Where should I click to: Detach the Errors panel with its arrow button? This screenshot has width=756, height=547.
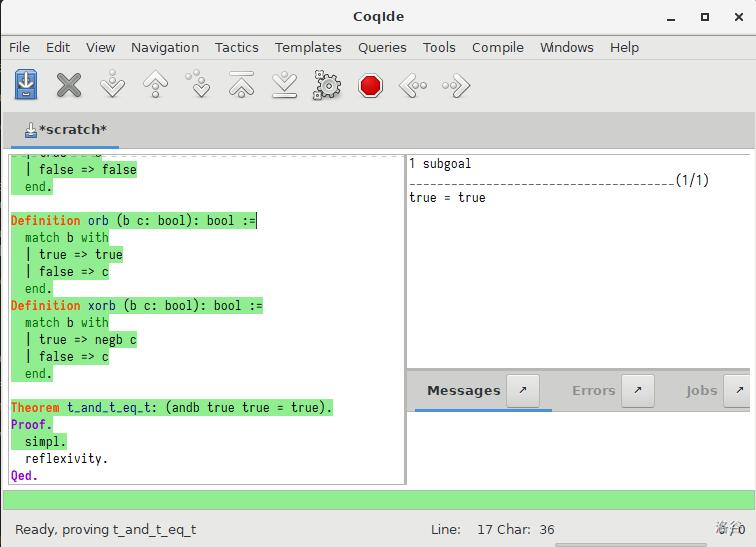coord(637,391)
